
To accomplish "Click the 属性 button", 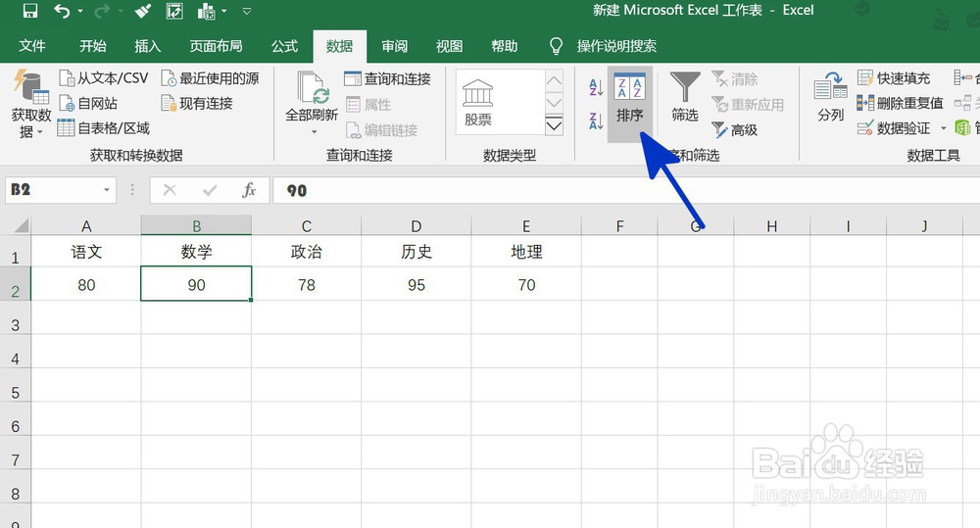I will tap(368, 105).
